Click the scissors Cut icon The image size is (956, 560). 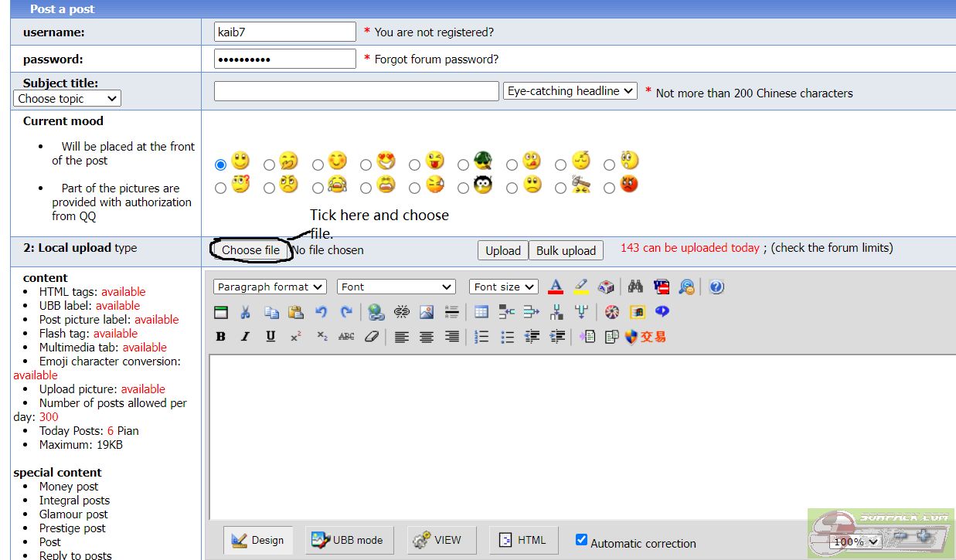[246, 312]
